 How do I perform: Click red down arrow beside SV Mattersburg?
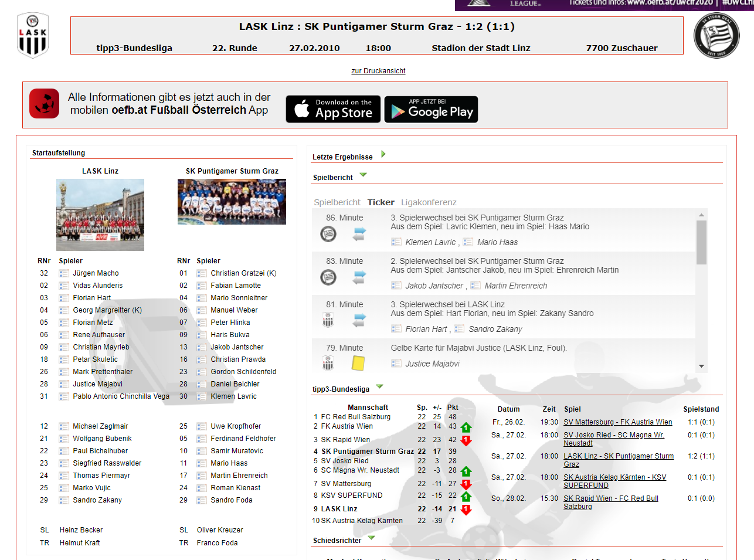pos(466,484)
